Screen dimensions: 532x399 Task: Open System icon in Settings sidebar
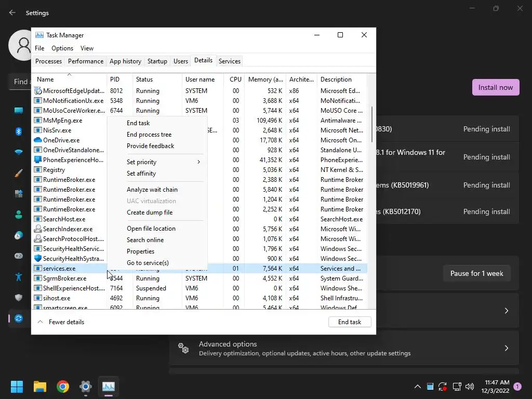coord(19,110)
